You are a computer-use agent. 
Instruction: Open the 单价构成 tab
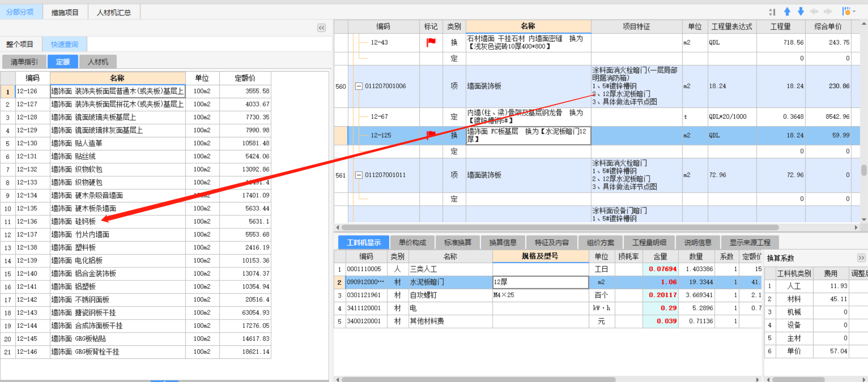pos(412,242)
